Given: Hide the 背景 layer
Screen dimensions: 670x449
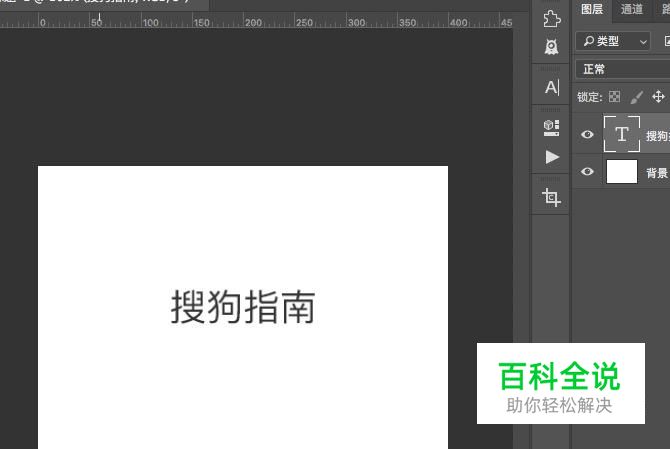Looking at the screenshot, I should (587, 171).
